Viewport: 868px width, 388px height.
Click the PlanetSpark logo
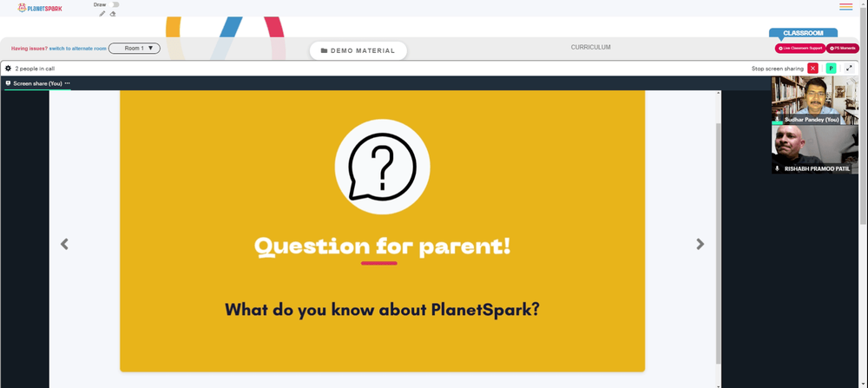point(40,8)
